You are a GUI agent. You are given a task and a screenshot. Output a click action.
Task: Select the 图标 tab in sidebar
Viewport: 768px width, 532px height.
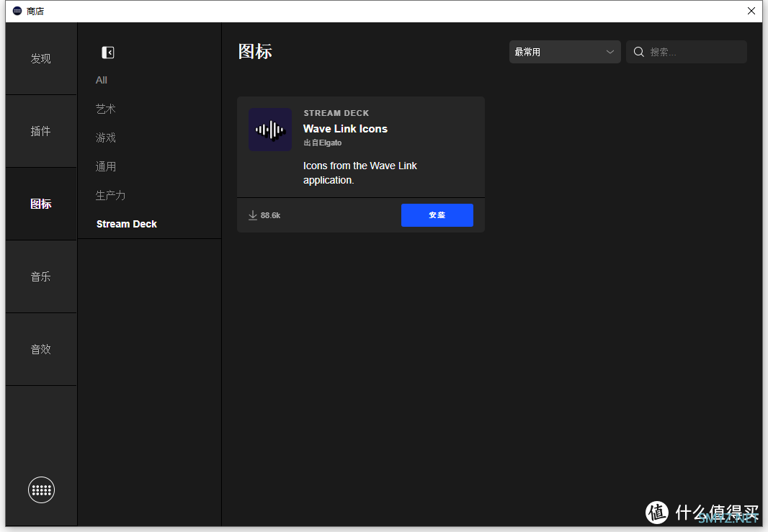(41, 204)
